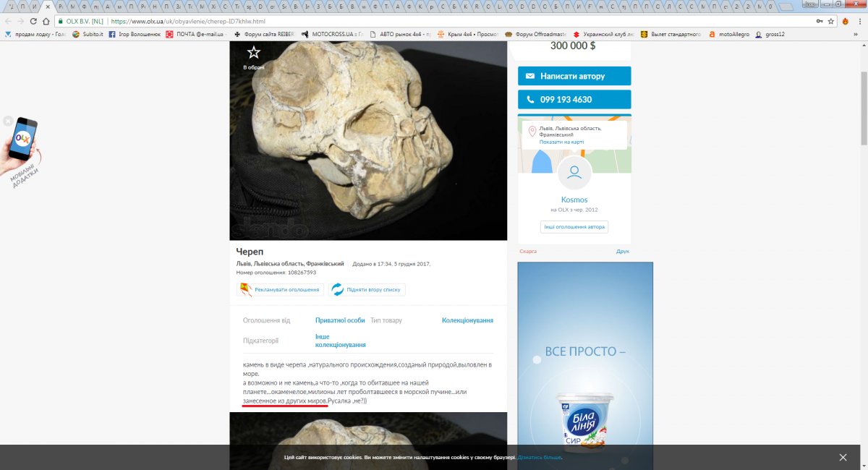Open Ігор Волошенюк Facebook bookmark
868x470 pixels.
pos(134,34)
